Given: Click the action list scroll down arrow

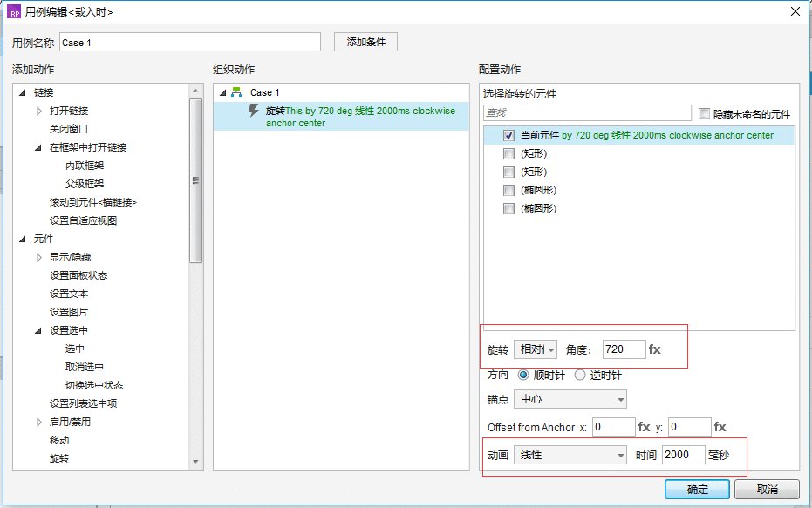Looking at the screenshot, I should click(x=195, y=462).
